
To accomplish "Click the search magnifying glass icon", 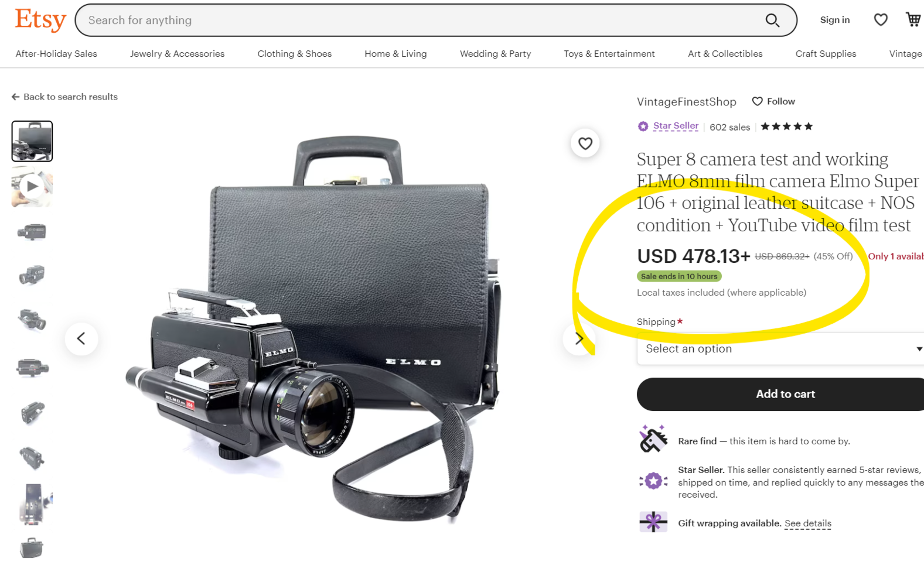I will coord(772,20).
